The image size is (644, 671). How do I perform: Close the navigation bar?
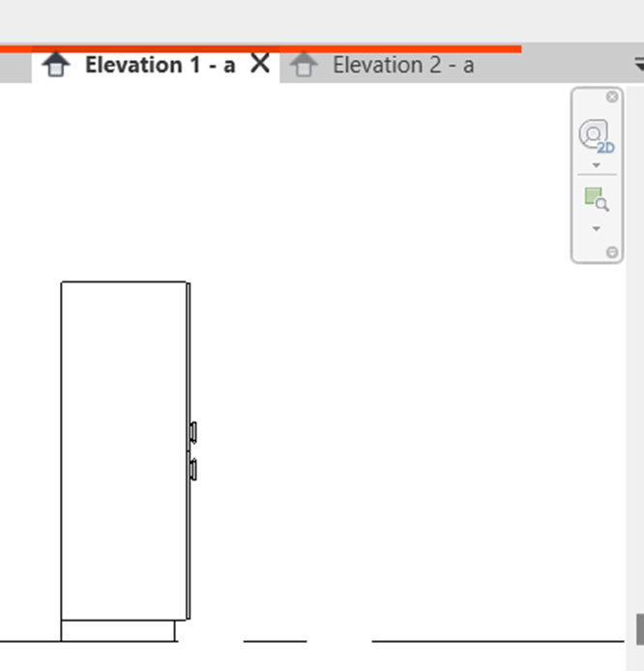(612, 97)
